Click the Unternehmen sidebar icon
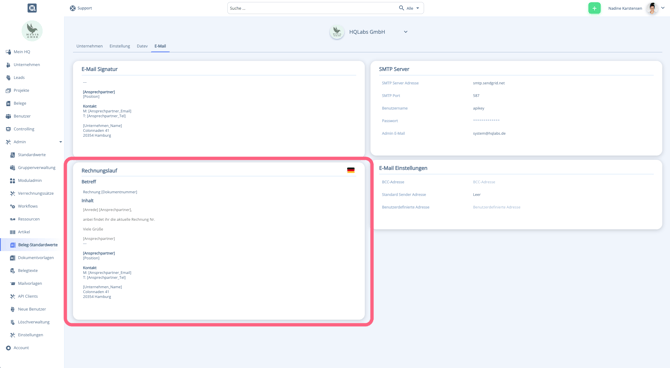Viewport: 670px width, 368px height. click(8, 65)
